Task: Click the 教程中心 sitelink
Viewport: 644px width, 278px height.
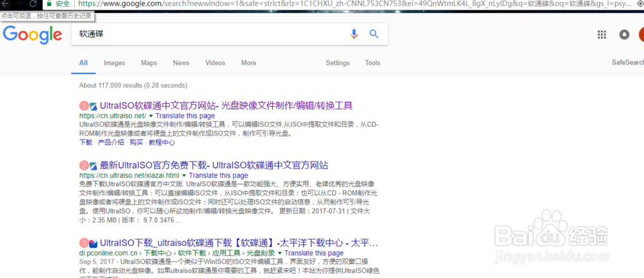Action: (x=162, y=142)
